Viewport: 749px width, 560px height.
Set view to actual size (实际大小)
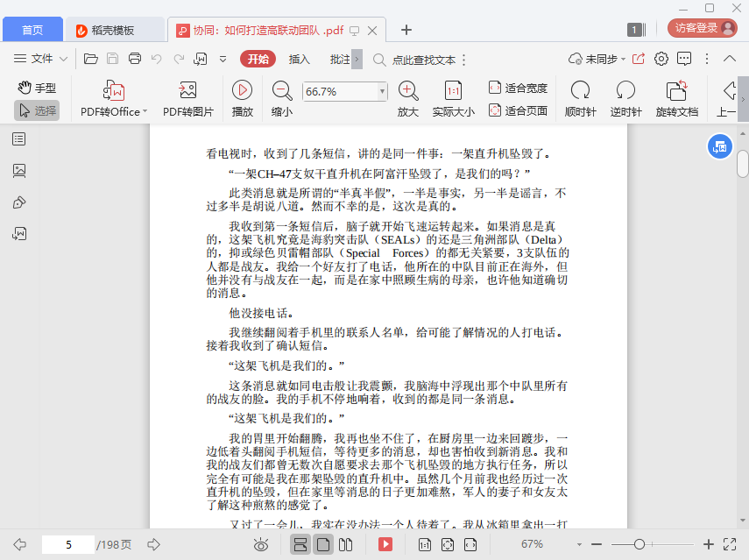(453, 99)
